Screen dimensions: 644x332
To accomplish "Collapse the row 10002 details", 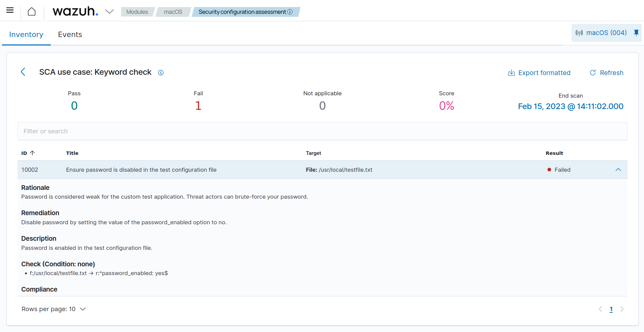I will click(x=618, y=170).
